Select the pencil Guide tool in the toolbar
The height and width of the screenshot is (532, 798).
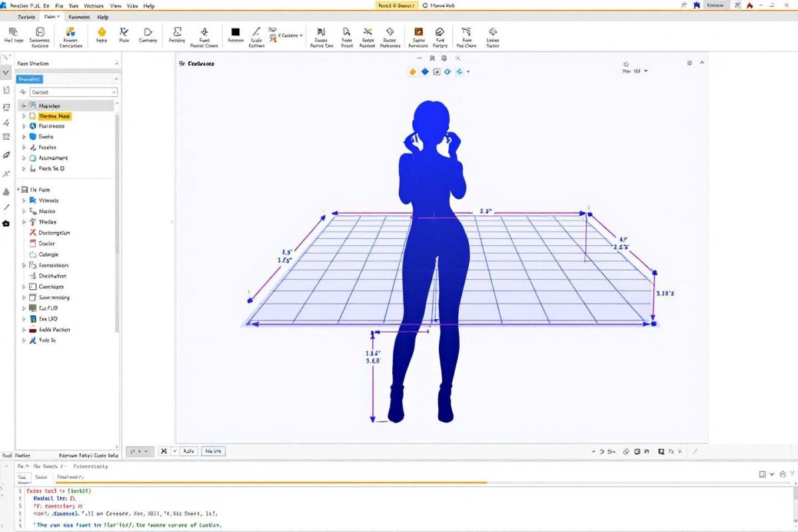coord(257,31)
